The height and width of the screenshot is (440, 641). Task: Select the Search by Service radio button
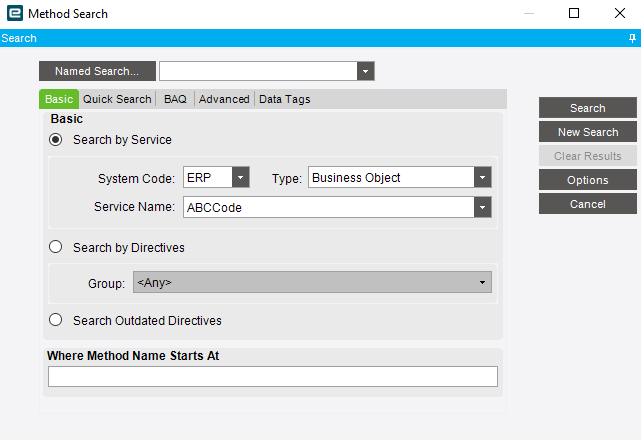pos(56,140)
